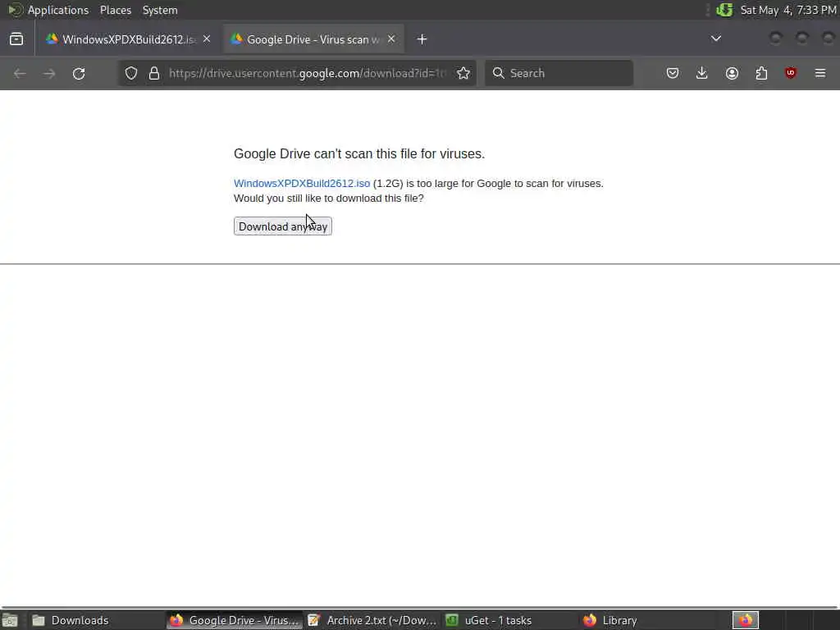
Task: Switch to Archive 2.txt taskbar item
Action: click(372, 620)
